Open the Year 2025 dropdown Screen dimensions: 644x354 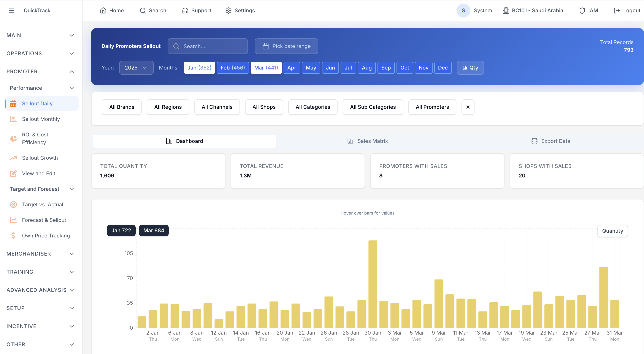[136, 68]
